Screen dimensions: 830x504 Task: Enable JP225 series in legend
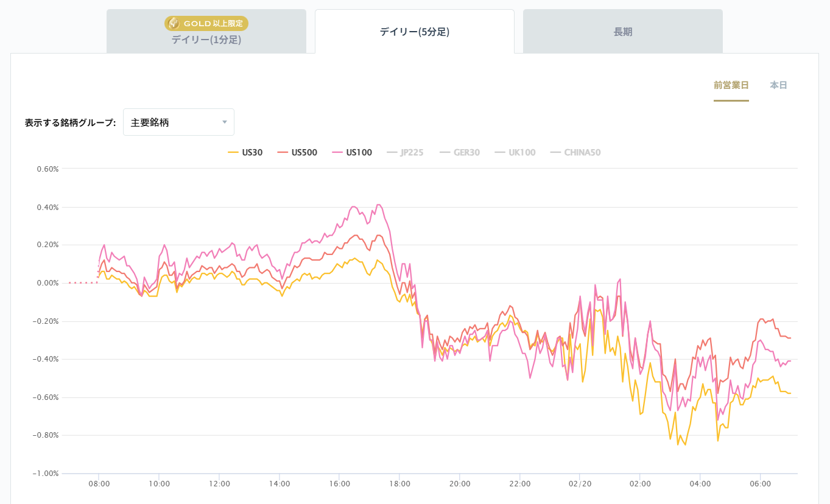[x=405, y=153]
